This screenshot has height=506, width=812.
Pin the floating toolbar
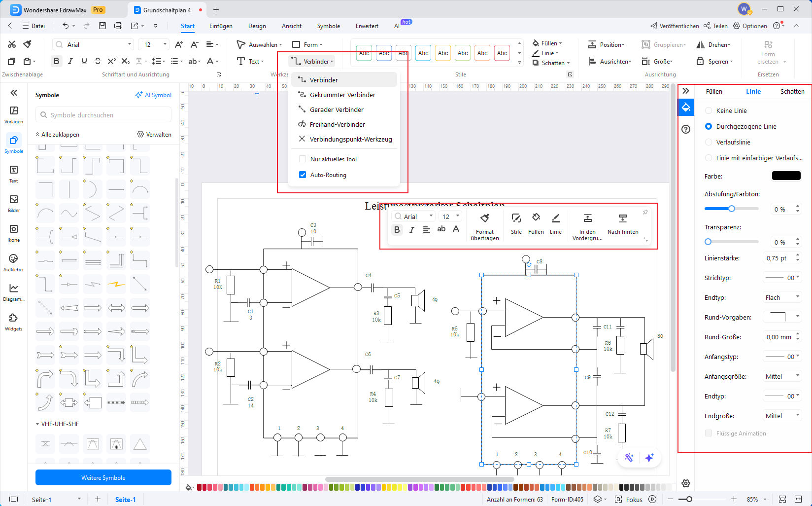(x=645, y=212)
